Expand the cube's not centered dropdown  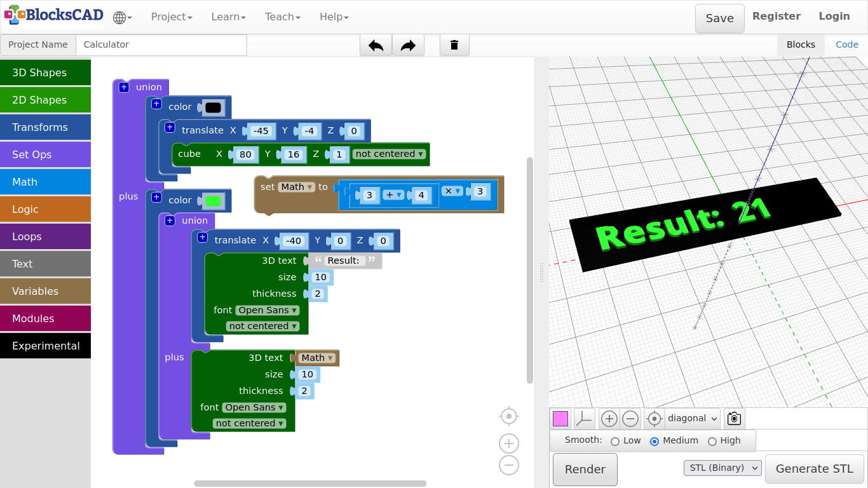390,154
